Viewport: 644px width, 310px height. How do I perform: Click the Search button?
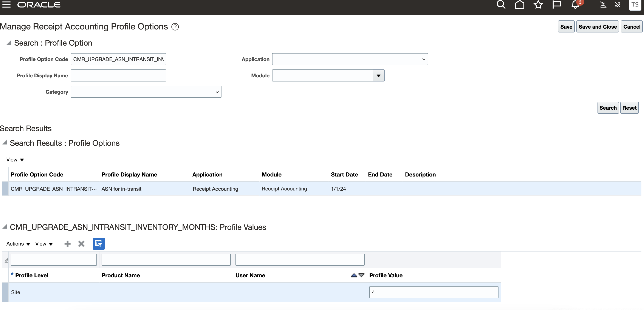(x=608, y=108)
